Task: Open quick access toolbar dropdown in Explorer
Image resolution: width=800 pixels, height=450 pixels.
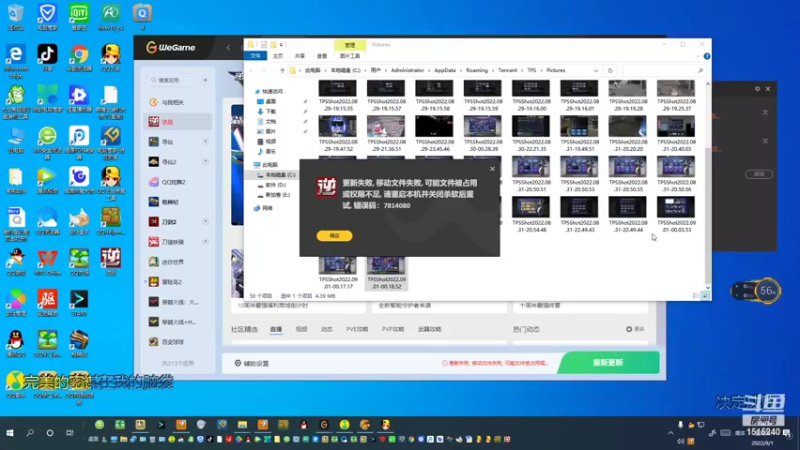Action: point(281,45)
